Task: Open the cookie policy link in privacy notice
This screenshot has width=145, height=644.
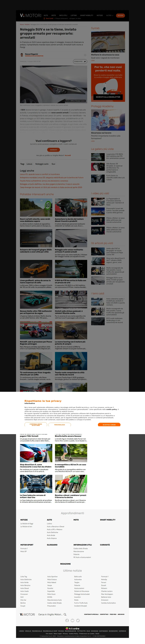Action: tap(111, 409)
